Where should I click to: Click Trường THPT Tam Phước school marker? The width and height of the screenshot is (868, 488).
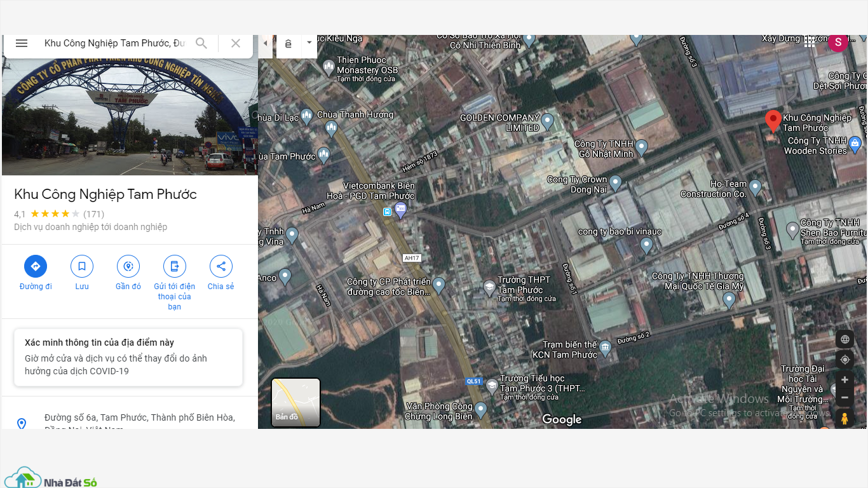pos(489,288)
